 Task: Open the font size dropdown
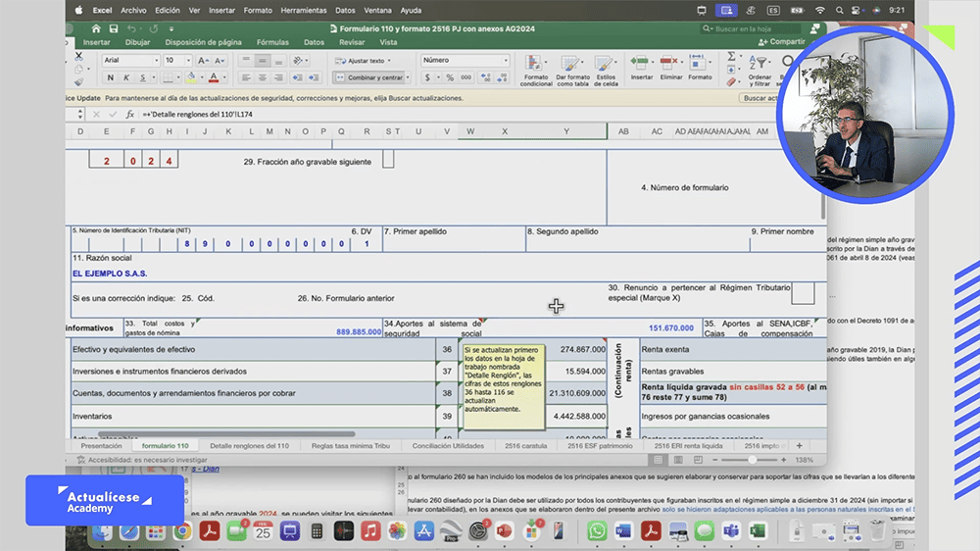(188, 61)
